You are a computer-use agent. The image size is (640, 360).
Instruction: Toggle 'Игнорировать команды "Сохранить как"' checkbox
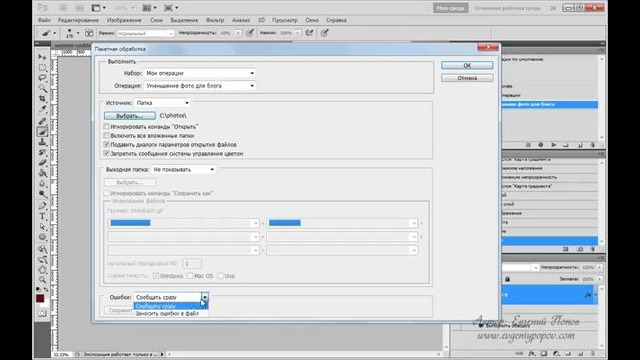click(107, 193)
